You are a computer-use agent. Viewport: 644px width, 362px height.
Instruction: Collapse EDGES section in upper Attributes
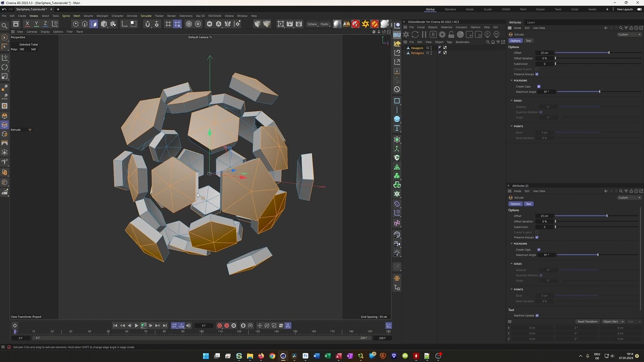[511, 100]
